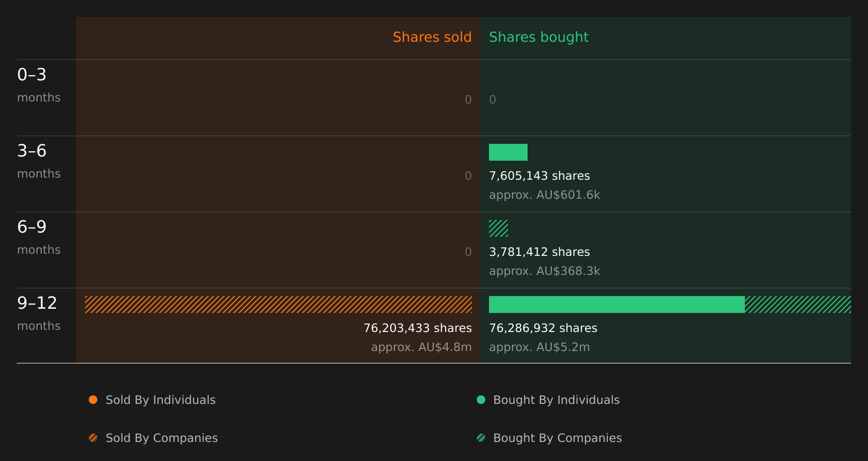
Task: Click the 3–6 months row label
Action: (39, 161)
